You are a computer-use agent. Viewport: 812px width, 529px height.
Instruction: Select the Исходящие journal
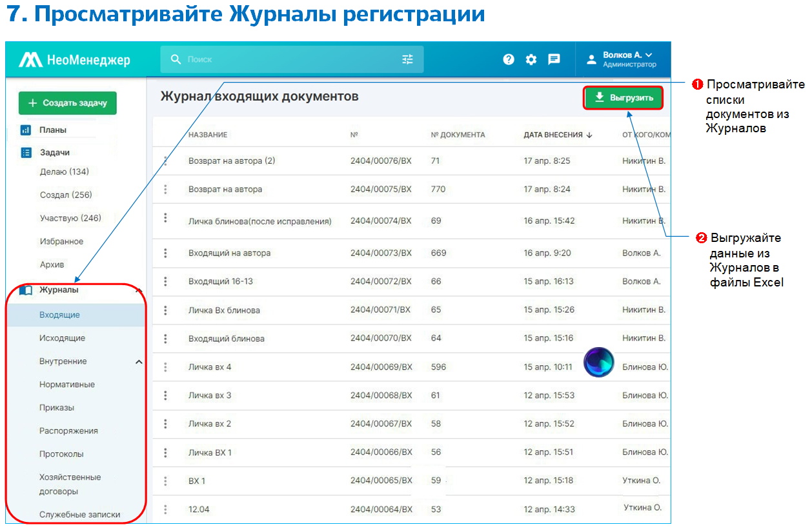click(62, 338)
